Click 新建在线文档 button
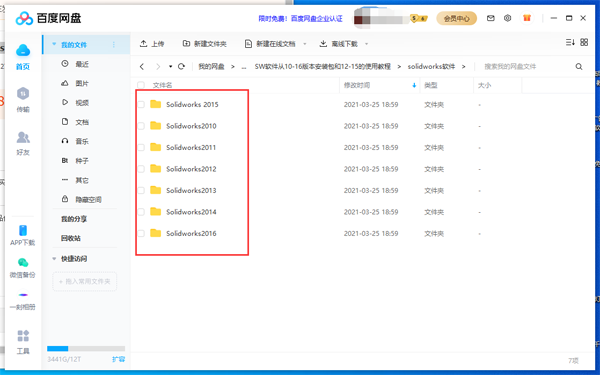Image resolution: width=600 pixels, height=375 pixels. (x=270, y=44)
